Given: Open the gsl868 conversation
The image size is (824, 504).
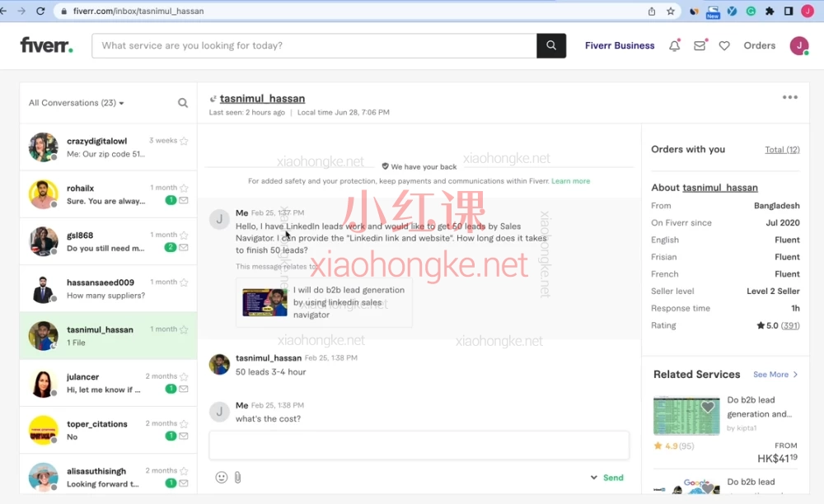Looking at the screenshot, I should point(108,241).
